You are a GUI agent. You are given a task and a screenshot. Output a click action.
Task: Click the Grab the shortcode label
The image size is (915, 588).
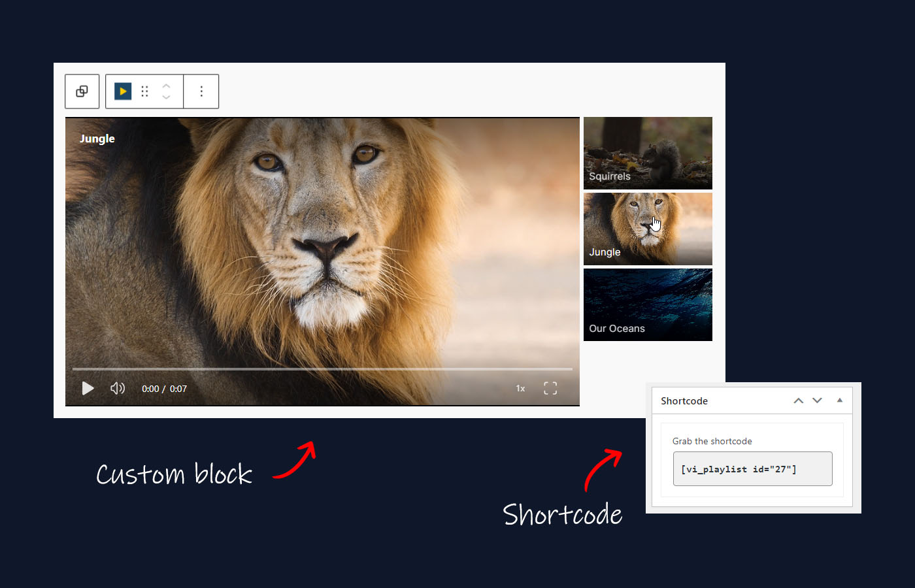tap(712, 442)
